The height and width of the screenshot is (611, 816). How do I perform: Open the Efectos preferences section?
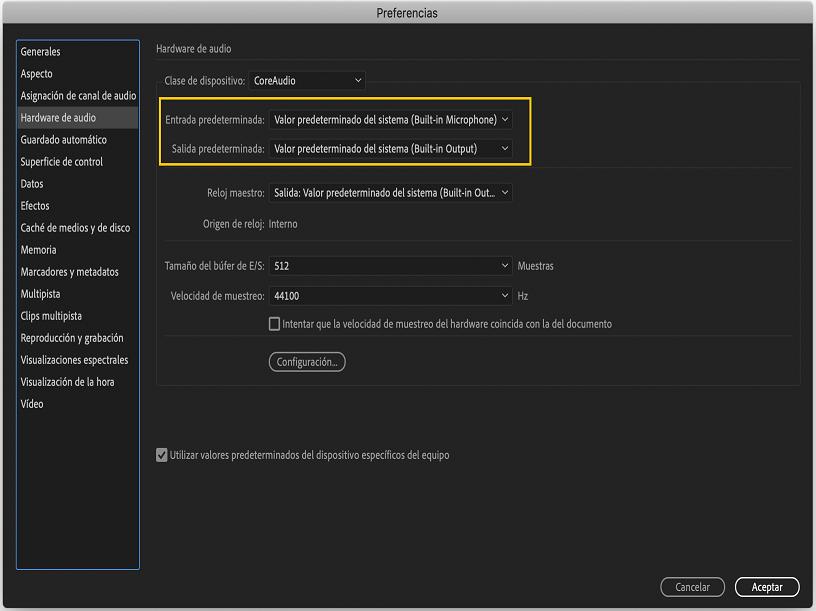click(39, 205)
